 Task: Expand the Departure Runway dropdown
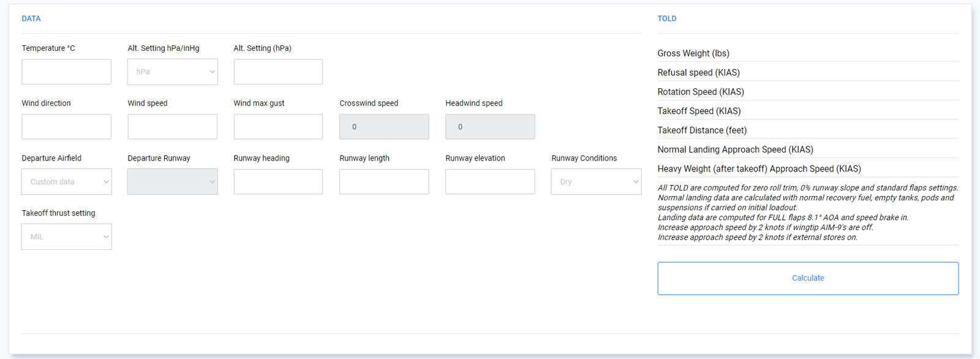173,182
